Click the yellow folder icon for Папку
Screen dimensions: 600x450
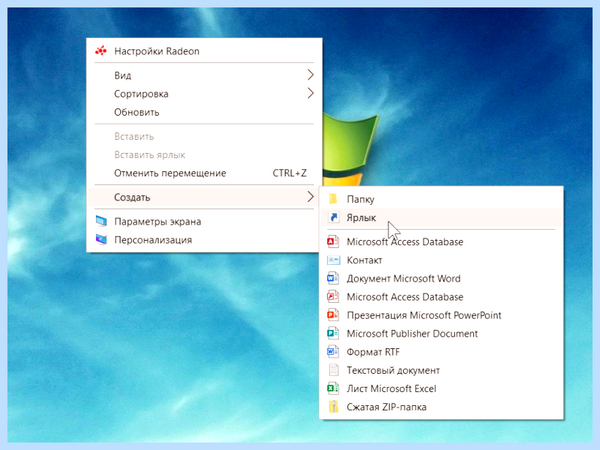(x=333, y=199)
